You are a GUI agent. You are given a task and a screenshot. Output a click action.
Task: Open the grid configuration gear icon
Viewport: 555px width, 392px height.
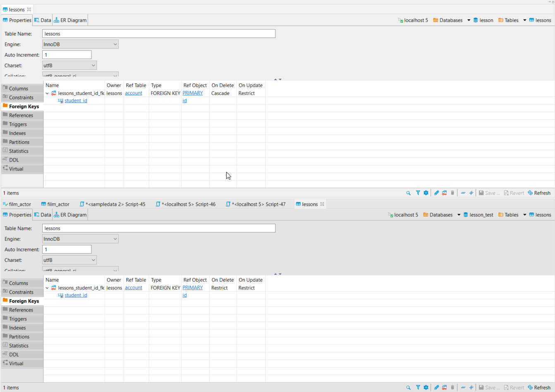(426, 192)
